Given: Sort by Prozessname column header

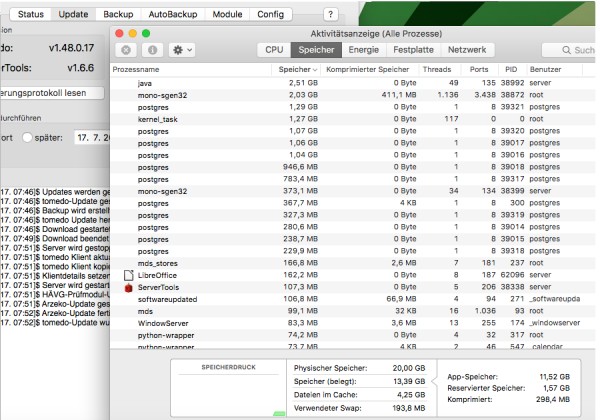Looking at the screenshot, I should pos(191,70).
